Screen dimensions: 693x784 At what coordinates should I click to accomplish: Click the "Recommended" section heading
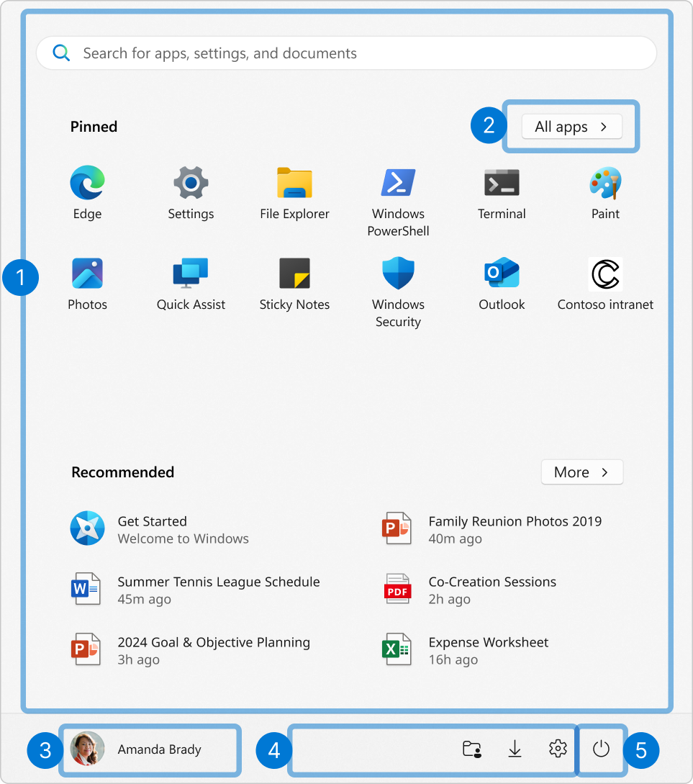[x=123, y=472]
